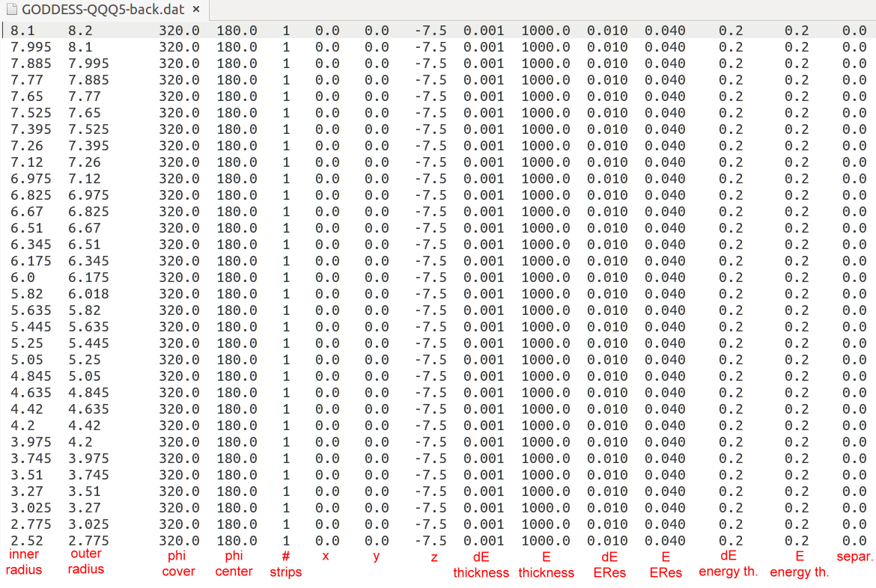Viewport: 876px width, 588px height.
Task: Select the "phi cover" annotation label
Action: click(178, 563)
